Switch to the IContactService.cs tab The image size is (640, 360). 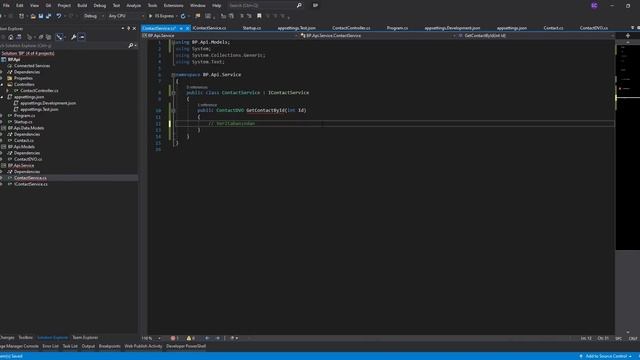(209, 28)
